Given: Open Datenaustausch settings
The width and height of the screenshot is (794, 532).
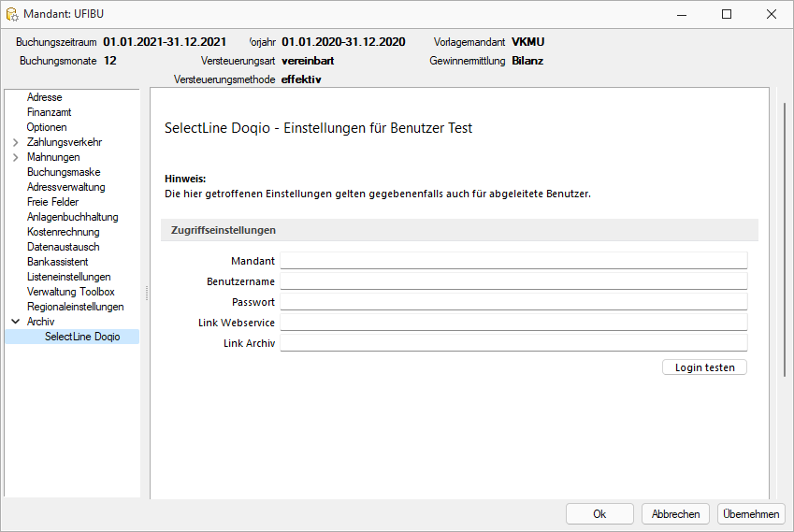Looking at the screenshot, I should click(x=64, y=247).
